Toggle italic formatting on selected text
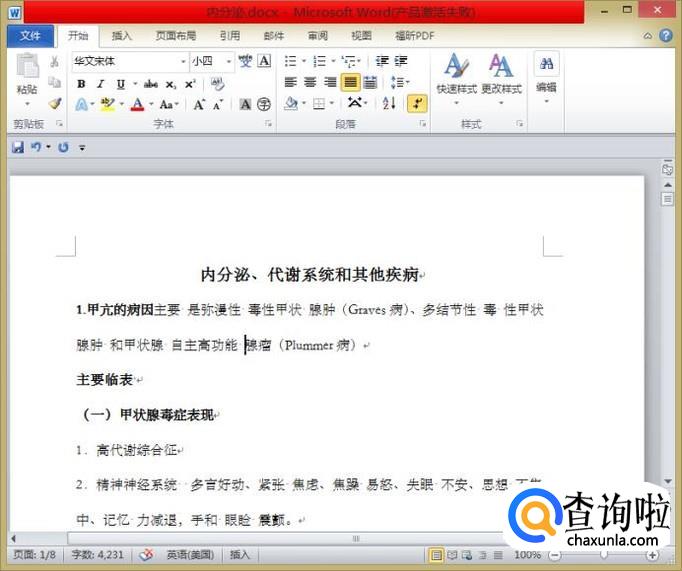Image resolution: width=682 pixels, height=571 pixels. point(101,84)
